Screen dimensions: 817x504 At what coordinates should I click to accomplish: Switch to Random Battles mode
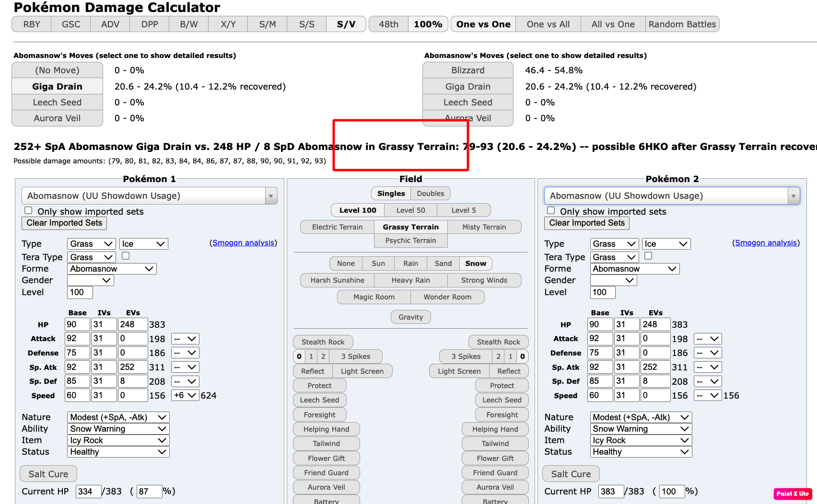click(682, 24)
